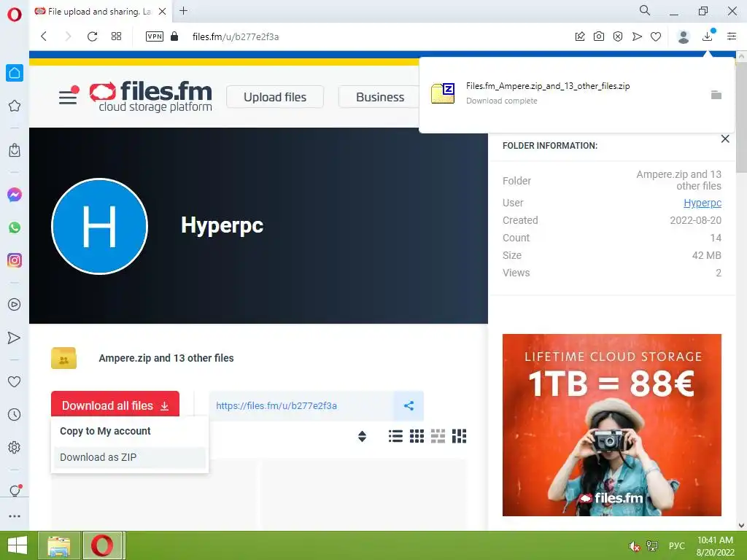Click the Upload files button
This screenshot has width=747, height=560.
click(275, 97)
